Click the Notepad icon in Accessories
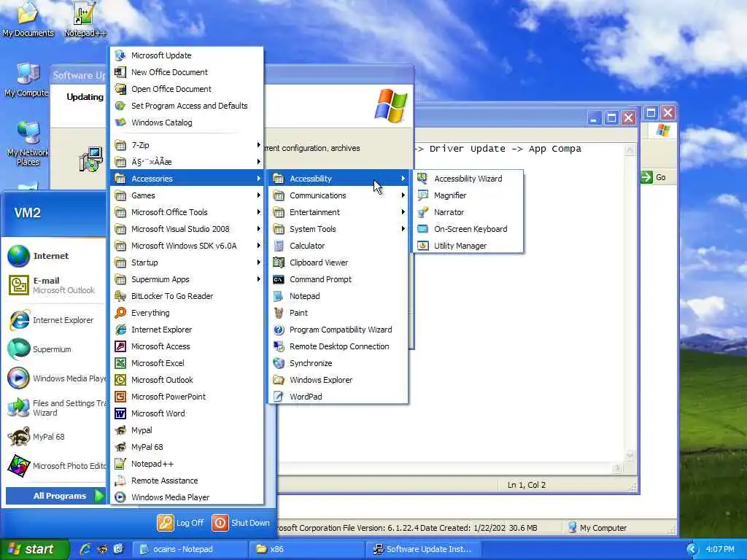Image resolution: width=747 pixels, height=560 pixels. coord(279,296)
